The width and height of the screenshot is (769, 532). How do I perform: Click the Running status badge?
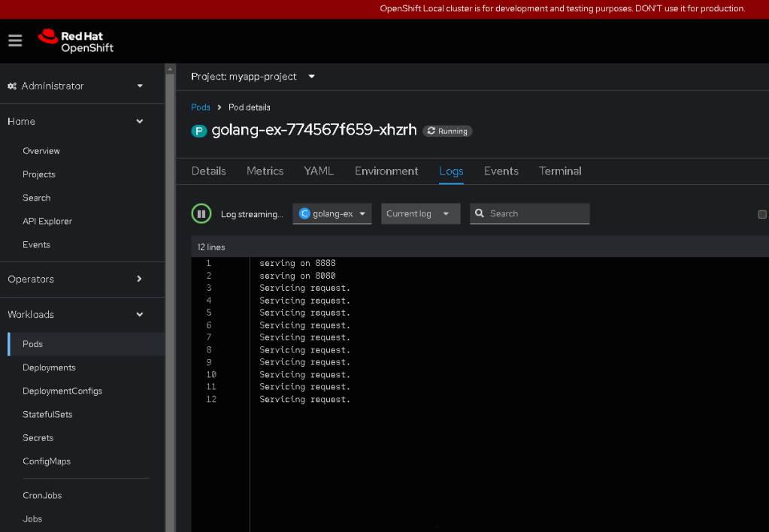(x=447, y=131)
